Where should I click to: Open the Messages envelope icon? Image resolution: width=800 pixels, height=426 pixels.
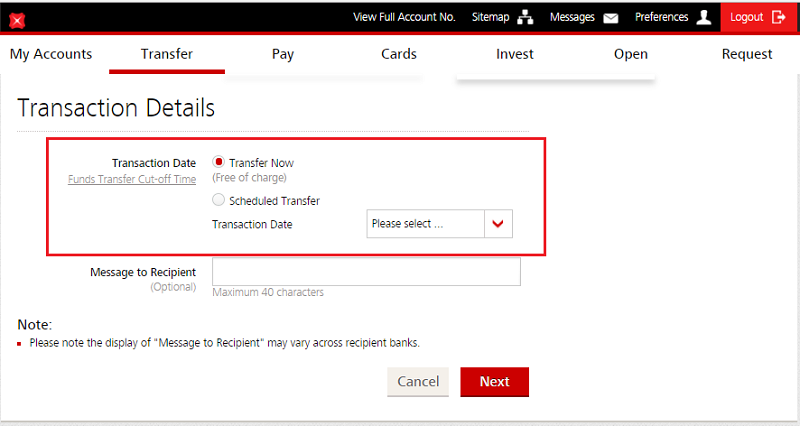click(611, 18)
